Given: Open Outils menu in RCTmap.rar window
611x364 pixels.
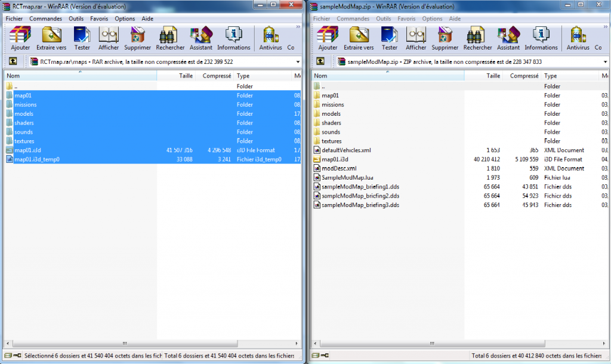Looking at the screenshot, I should (76, 18).
